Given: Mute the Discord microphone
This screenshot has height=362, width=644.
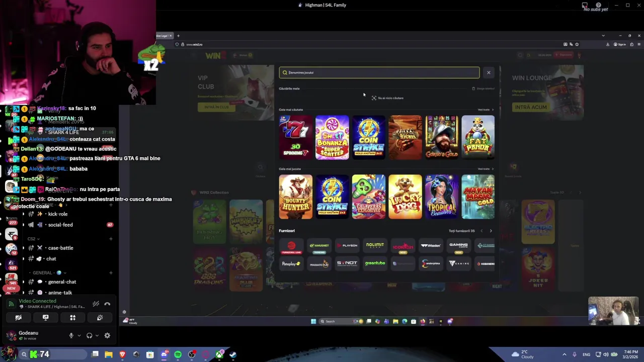Looking at the screenshot, I should [71, 336].
